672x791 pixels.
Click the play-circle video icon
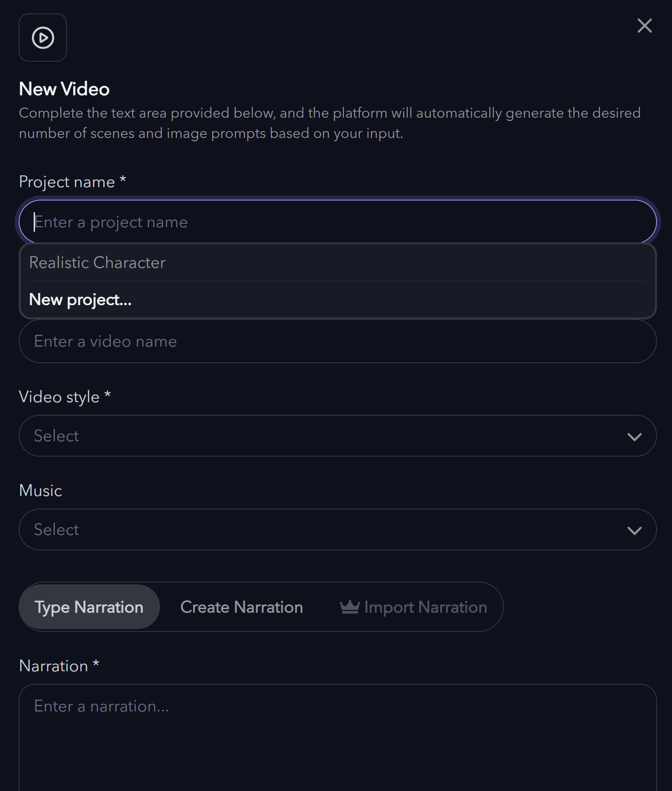coord(43,38)
